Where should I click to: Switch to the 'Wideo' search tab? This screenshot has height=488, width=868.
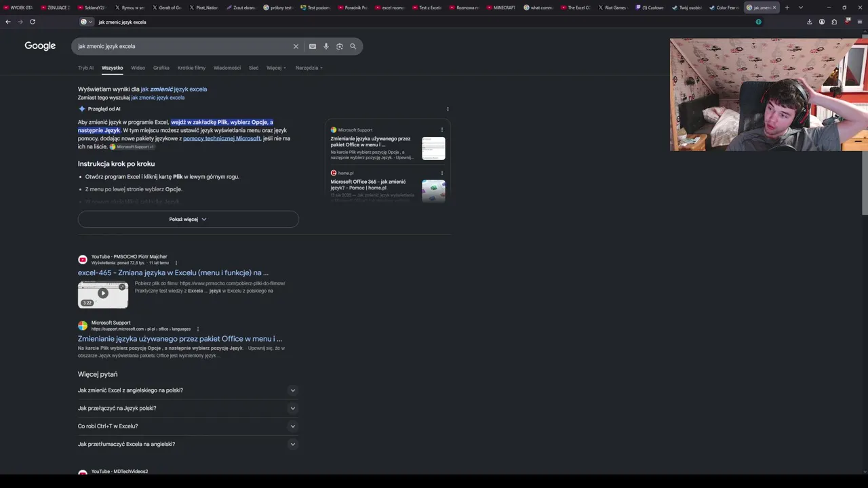138,68
